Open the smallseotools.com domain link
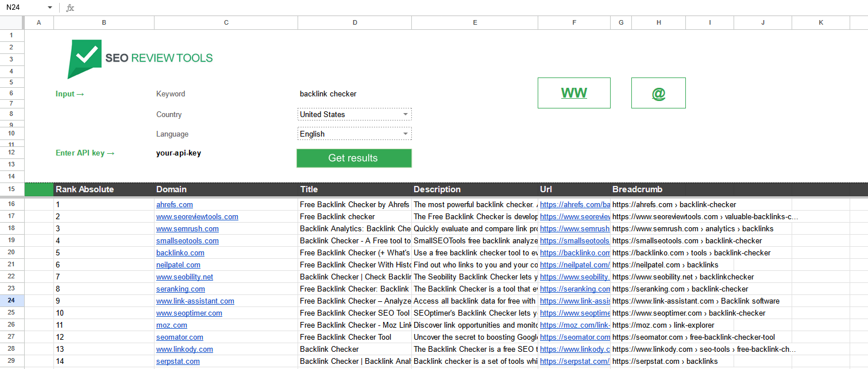The width and height of the screenshot is (868, 369). 187,240
